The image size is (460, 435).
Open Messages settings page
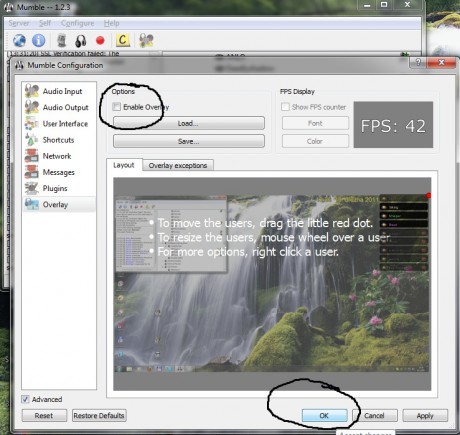pos(59,172)
